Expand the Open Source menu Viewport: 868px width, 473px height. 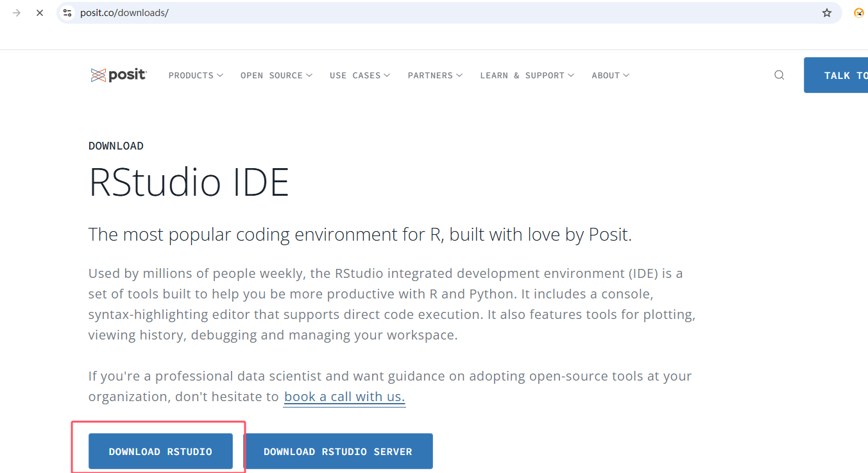277,75
